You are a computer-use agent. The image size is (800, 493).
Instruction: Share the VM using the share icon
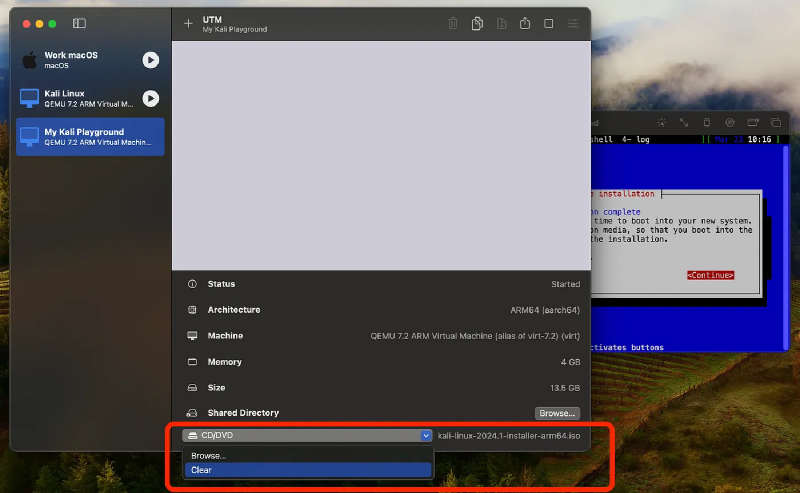pyautogui.click(x=525, y=24)
